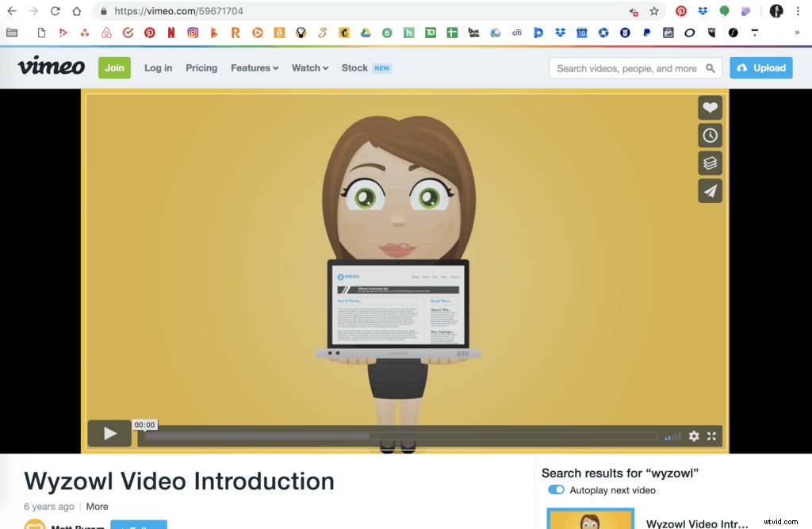Select the Pricing menu item
This screenshot has width=812, height=529.
(201, 68)
